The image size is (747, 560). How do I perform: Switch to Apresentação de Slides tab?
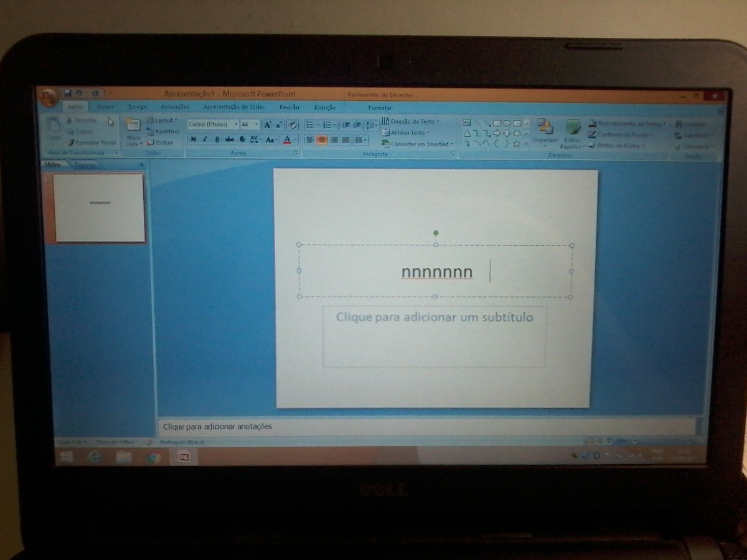234,107
